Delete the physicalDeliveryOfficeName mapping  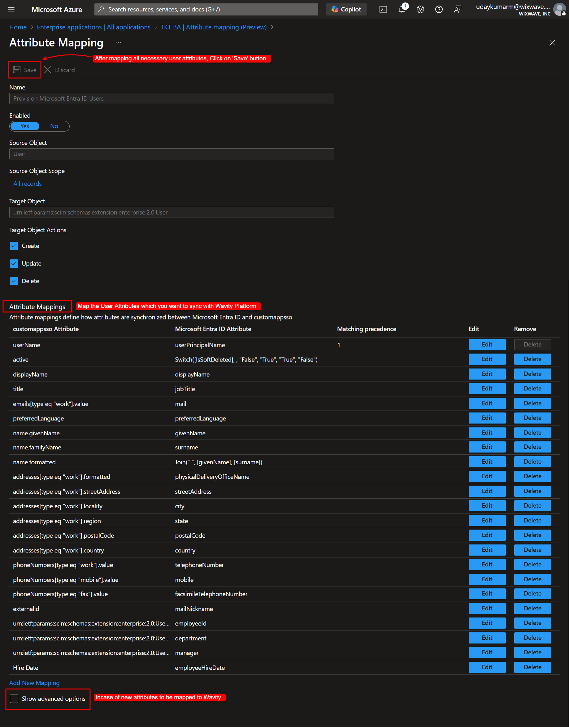point(532,476)
